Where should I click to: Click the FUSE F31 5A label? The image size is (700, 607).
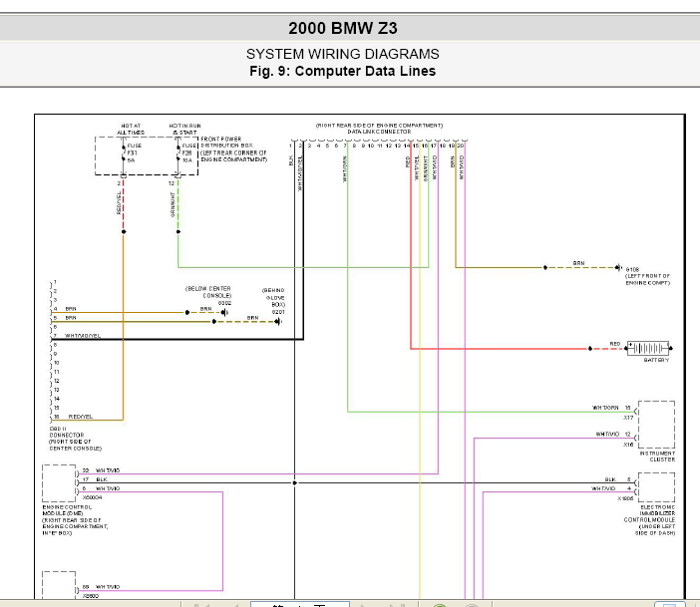click(x=134, y=152)
